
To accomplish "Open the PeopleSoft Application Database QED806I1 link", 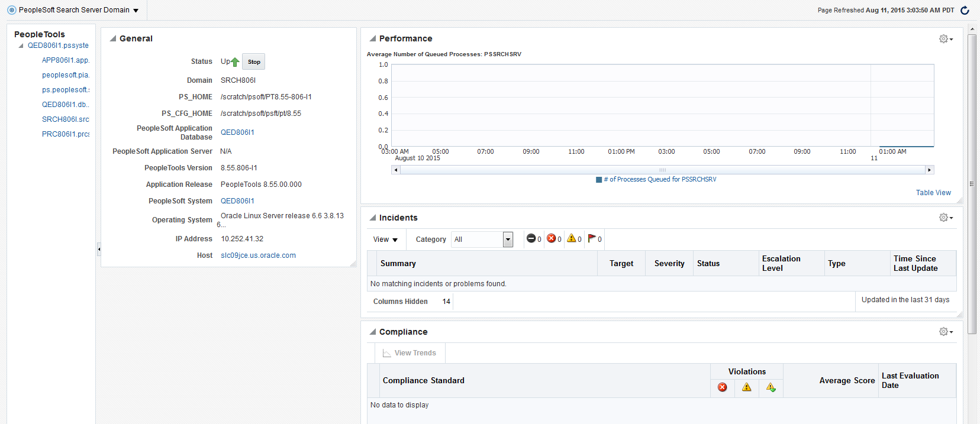I will [x=237, y=132].
